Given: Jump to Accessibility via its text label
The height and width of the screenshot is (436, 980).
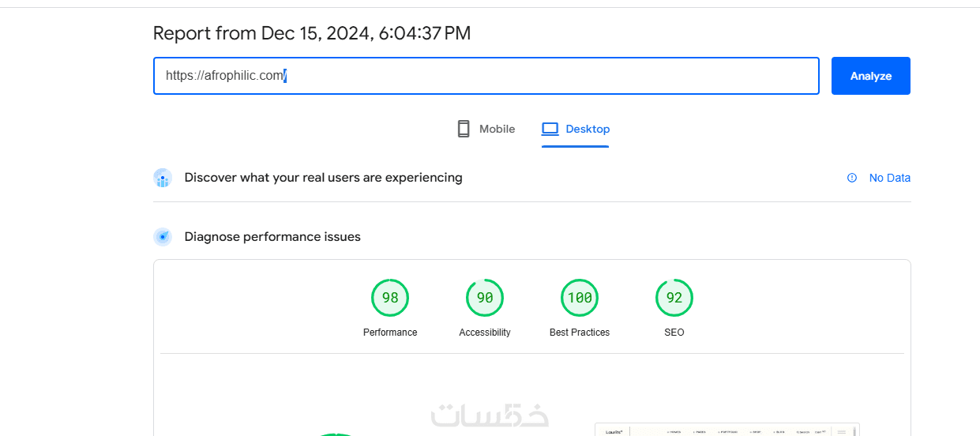Looking at the screenshot, I should pyautogui.click(x=485, y=333).
